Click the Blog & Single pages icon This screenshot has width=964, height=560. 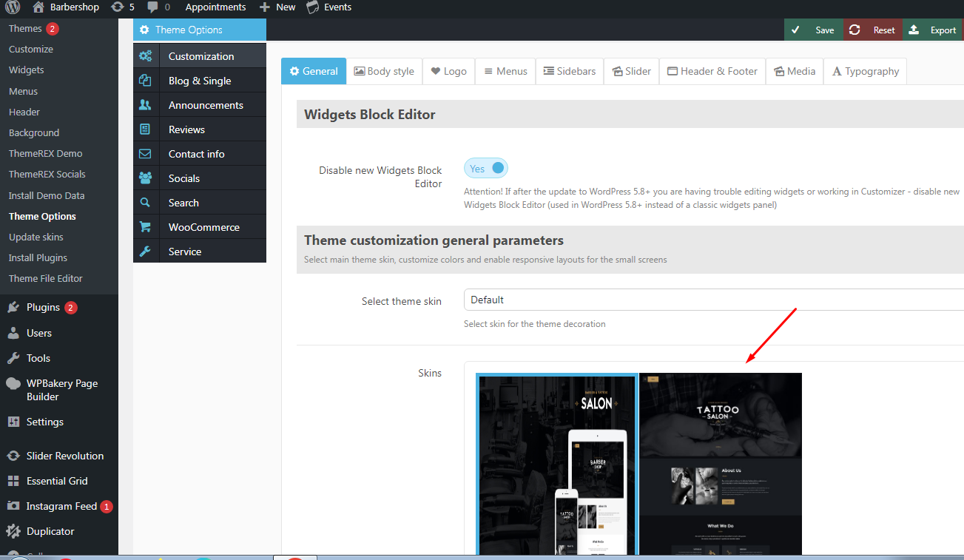[146, 81]
